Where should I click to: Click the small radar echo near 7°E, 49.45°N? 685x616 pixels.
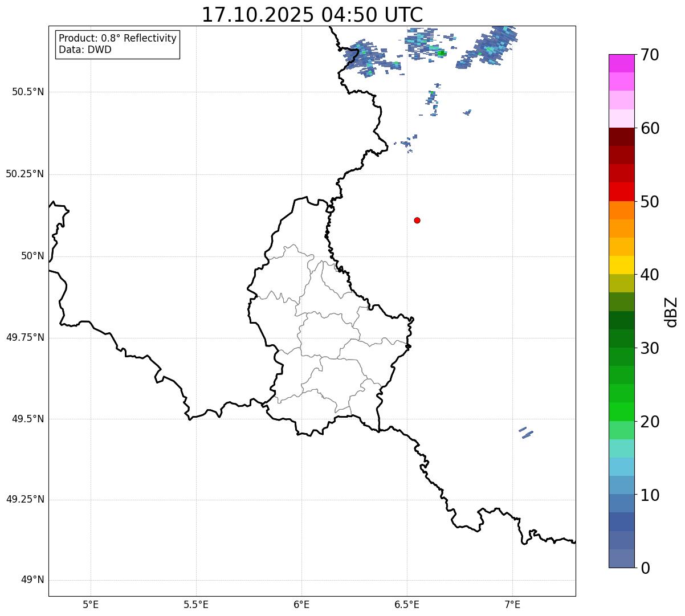tap(526, 433)
